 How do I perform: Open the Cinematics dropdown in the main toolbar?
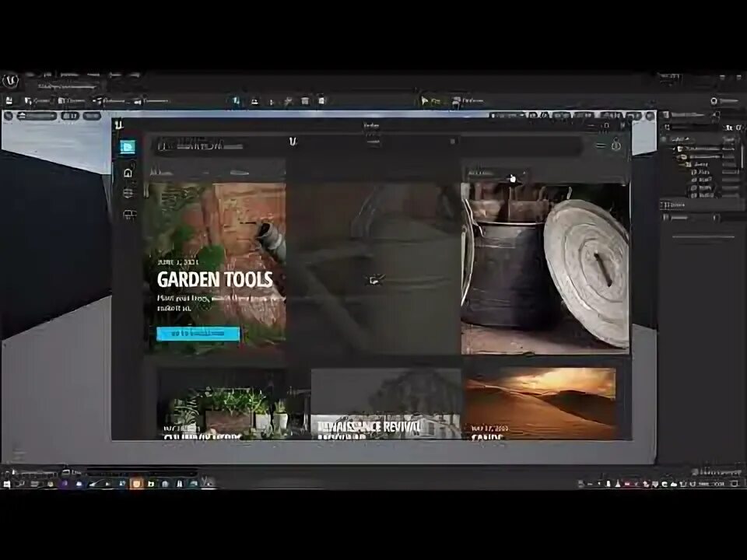coord(152,101)
